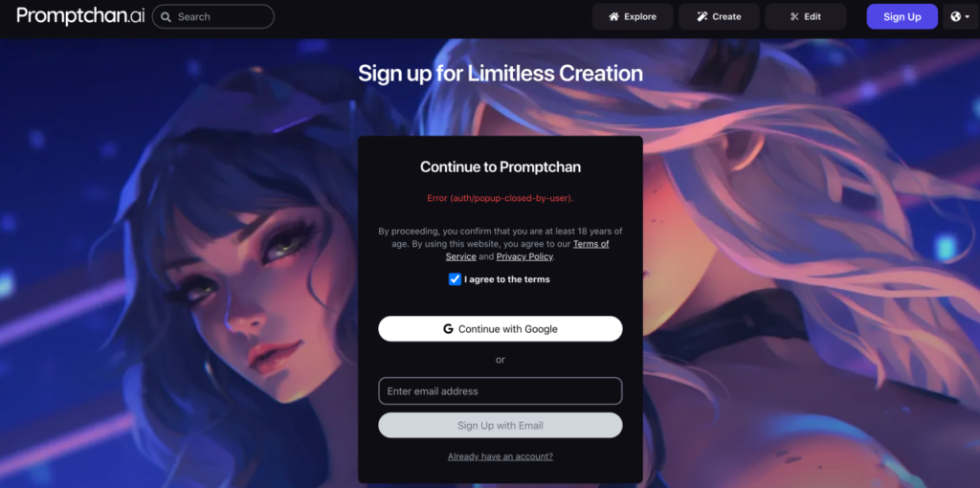Open the Edit menu item

(x=806, y=17)
